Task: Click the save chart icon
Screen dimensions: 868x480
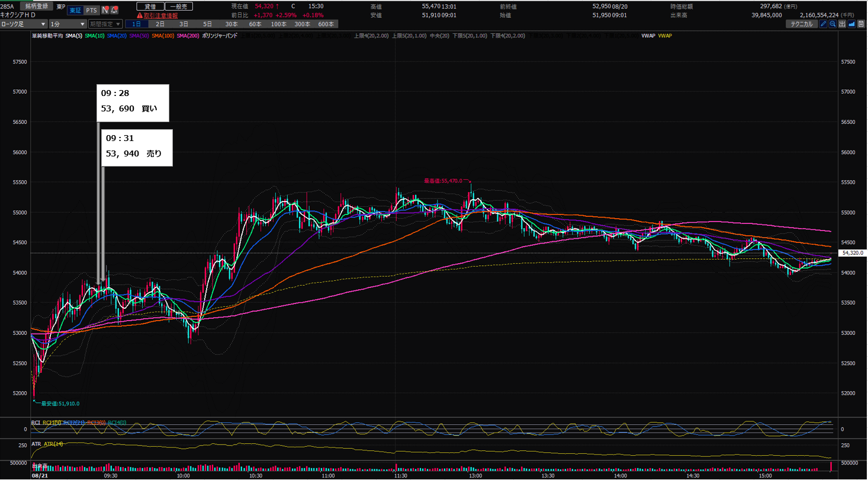Action: tap(861, 24)
